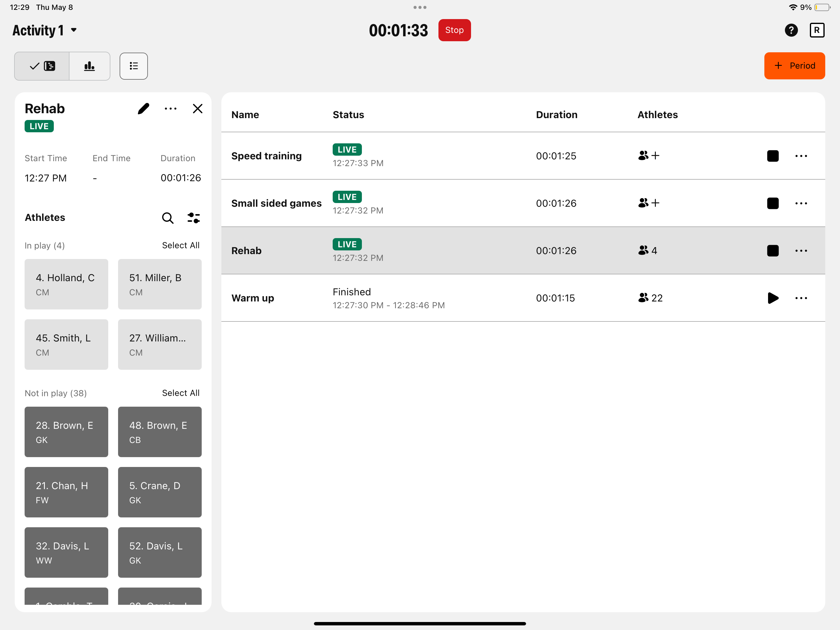This screenshot has width=840, height=630.
Task: Toggle the chart view
Action: (x=89, y=66)
